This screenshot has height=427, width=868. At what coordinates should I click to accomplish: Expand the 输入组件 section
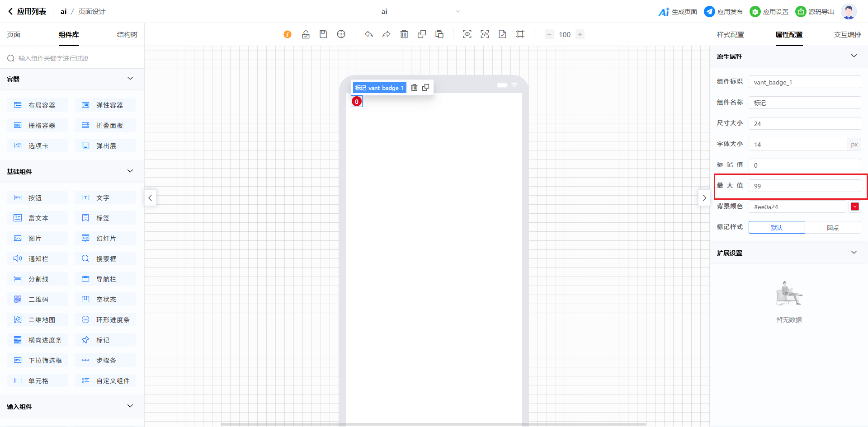tap(130, 406)
